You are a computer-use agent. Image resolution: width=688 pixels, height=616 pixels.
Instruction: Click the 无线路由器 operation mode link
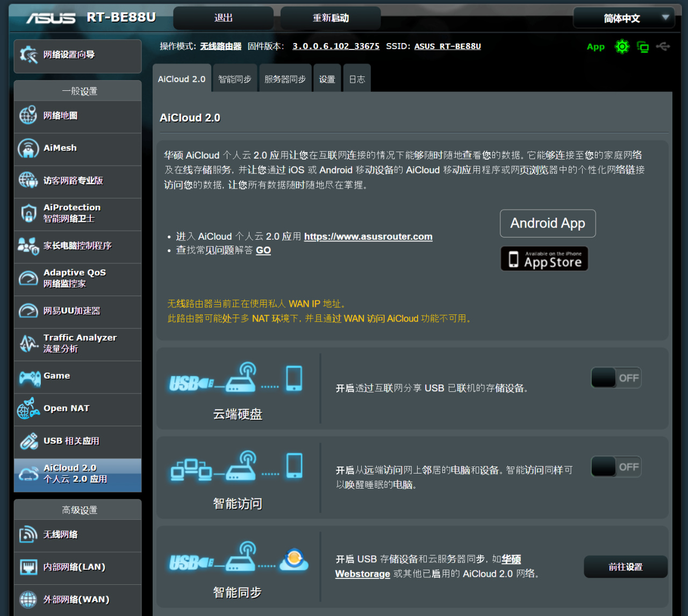[221, 46]
